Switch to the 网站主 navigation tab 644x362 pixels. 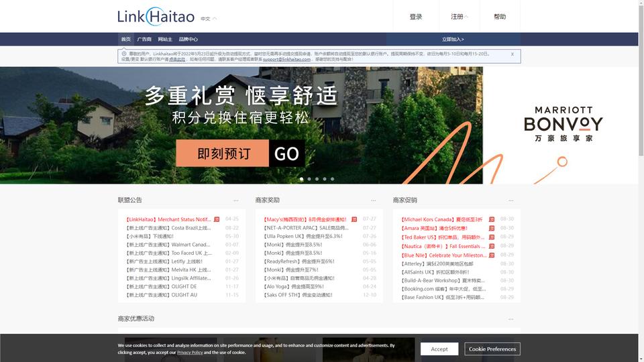(165, 40)
